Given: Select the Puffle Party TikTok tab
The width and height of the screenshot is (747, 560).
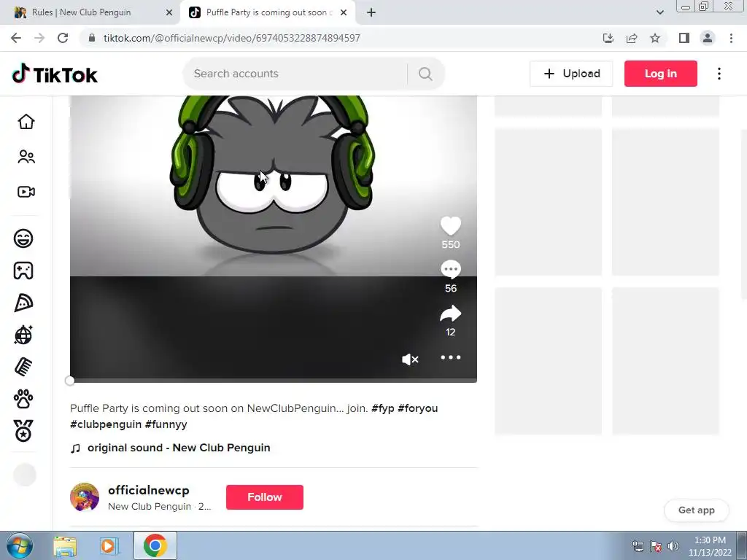Looking at the screenshot, I should (x=269, y=12).
